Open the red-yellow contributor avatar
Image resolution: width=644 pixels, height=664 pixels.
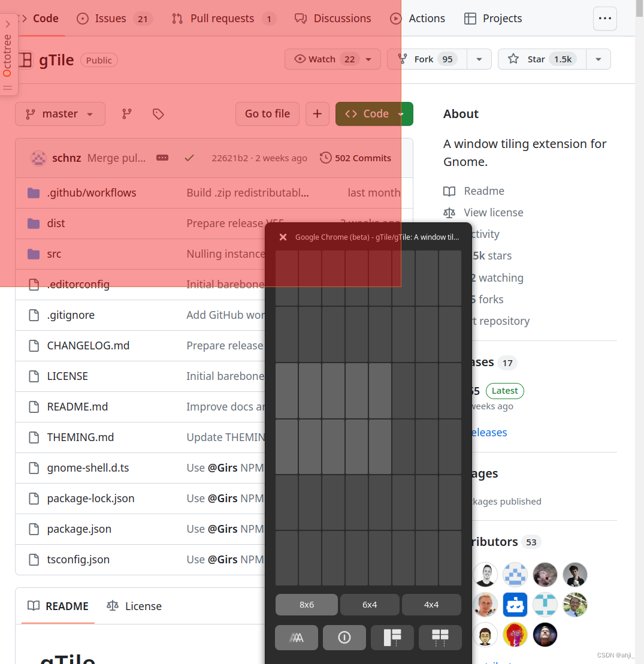click(x=515, y=635)
